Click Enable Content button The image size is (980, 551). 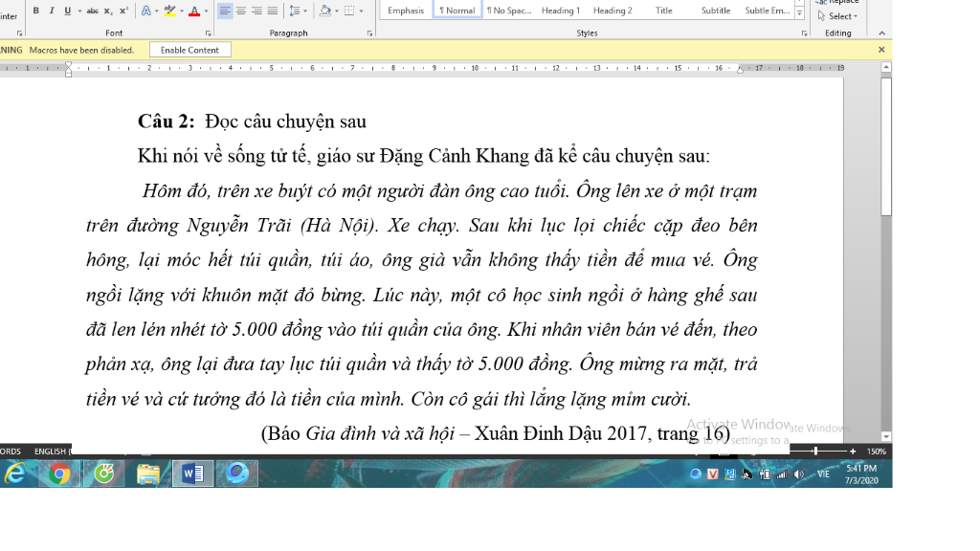[x=190, y=50]
